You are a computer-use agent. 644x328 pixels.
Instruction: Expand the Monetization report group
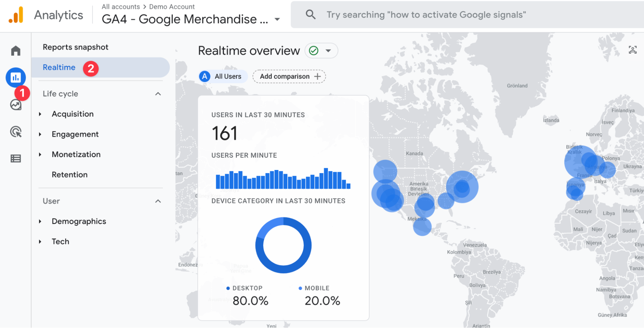click(40, 155)
